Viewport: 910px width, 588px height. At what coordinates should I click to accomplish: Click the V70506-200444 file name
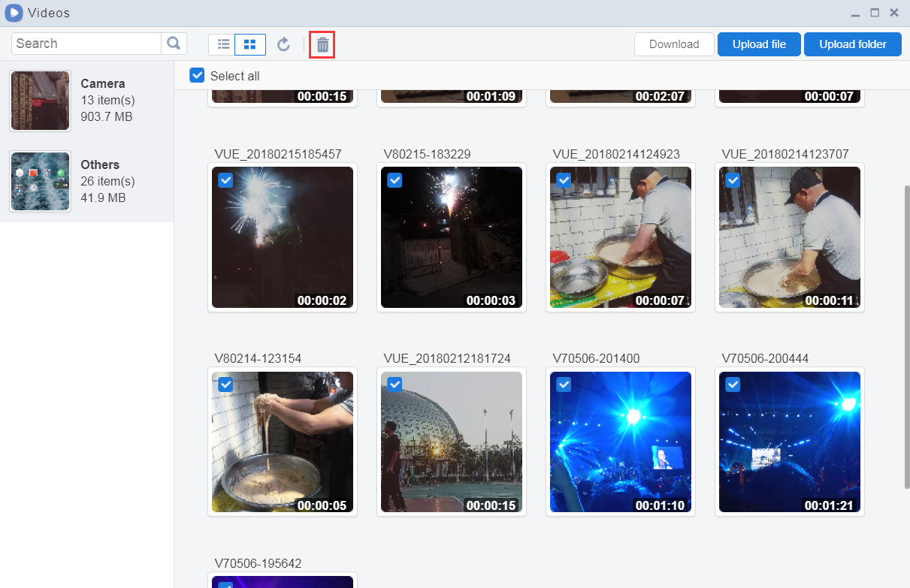765,358
